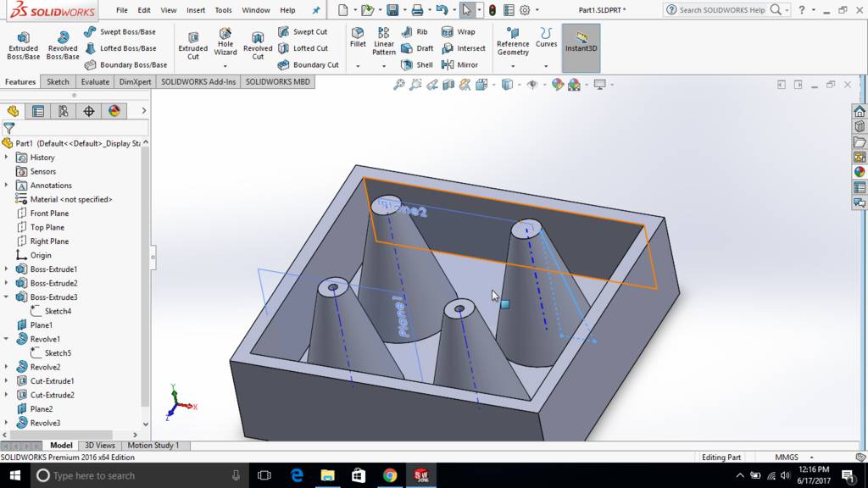Pin the menu bar open
Image resolution: width=868 pixels, height=488 pixels.
[316, 10]
